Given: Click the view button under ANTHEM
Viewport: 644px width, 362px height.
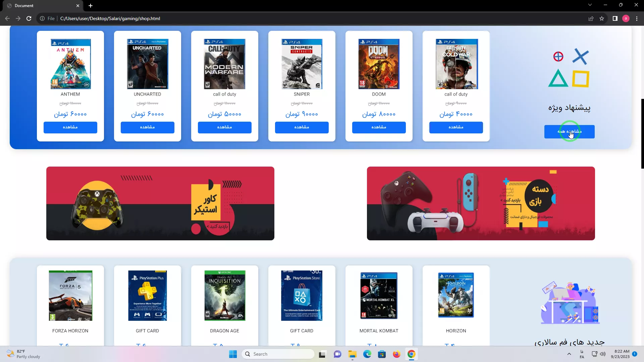Looking at the screenshot, I should click(70, 127).
